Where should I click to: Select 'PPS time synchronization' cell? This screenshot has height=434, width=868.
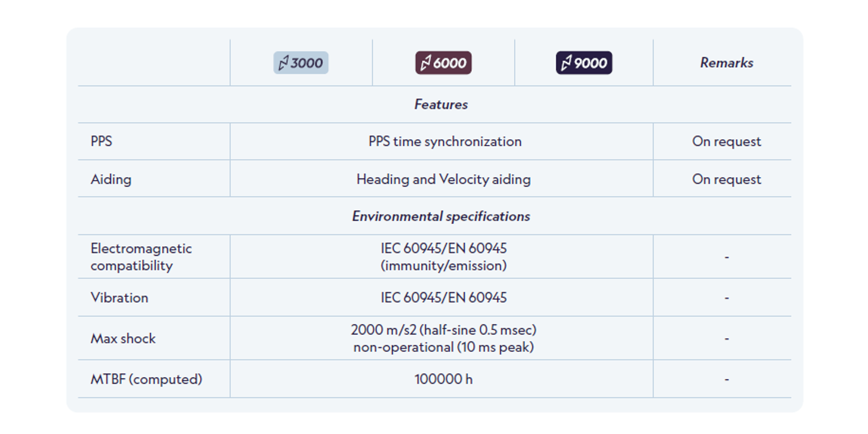tap(445, 141)
